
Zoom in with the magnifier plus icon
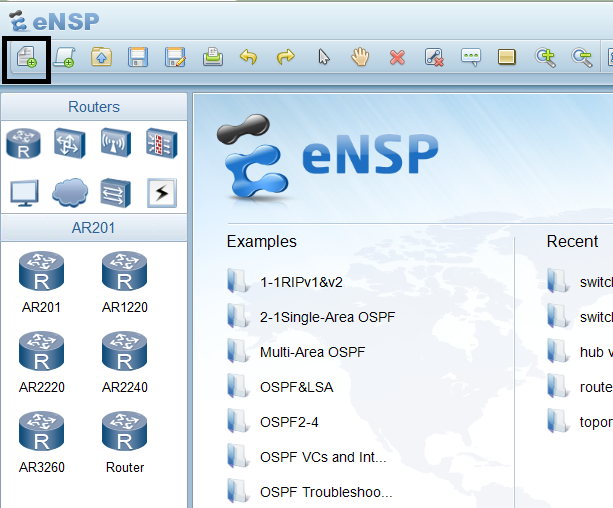(x=545, y=57)
